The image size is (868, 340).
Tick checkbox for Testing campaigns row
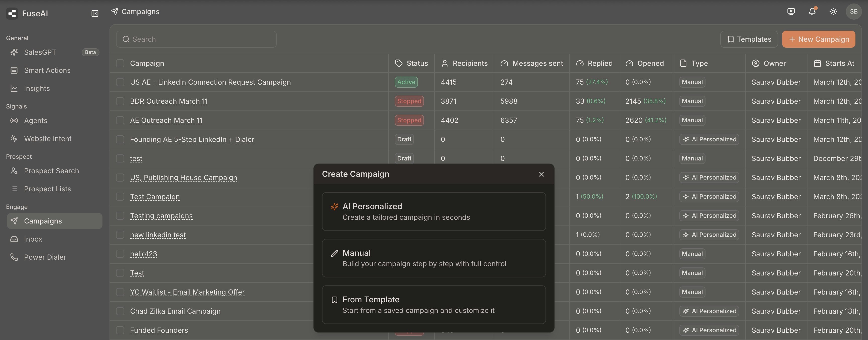click(x=120, y=216)
